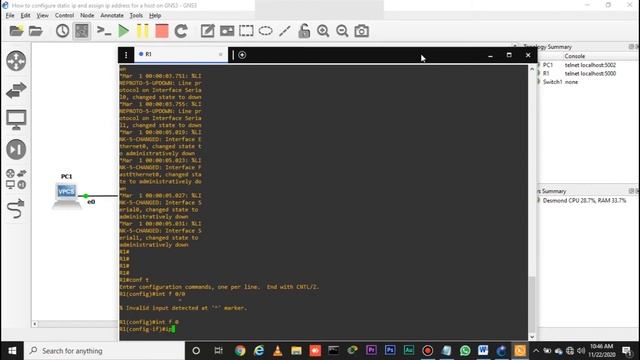
Task: Stop all nodes with red stop button
Action: [162, 31]
